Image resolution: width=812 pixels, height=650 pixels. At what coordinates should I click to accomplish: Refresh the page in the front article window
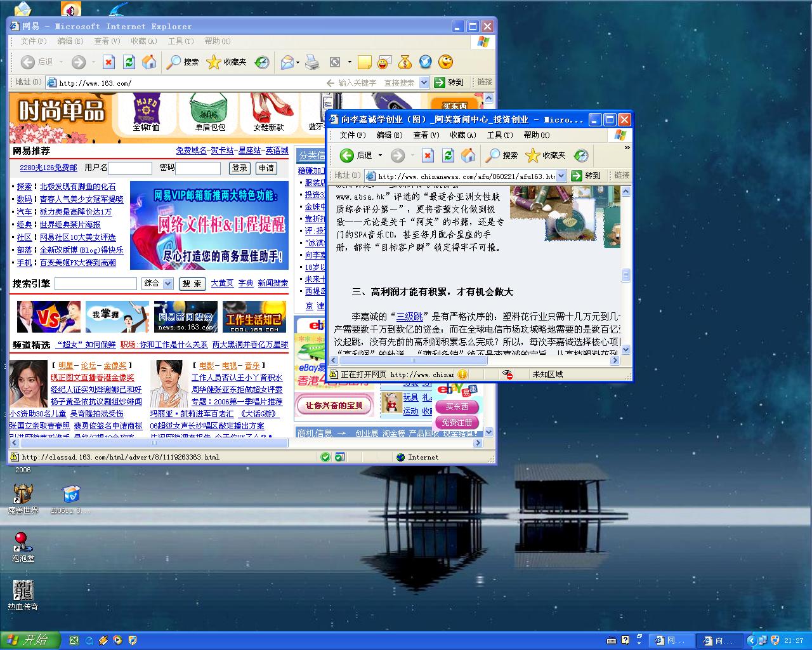pos(448,156)
